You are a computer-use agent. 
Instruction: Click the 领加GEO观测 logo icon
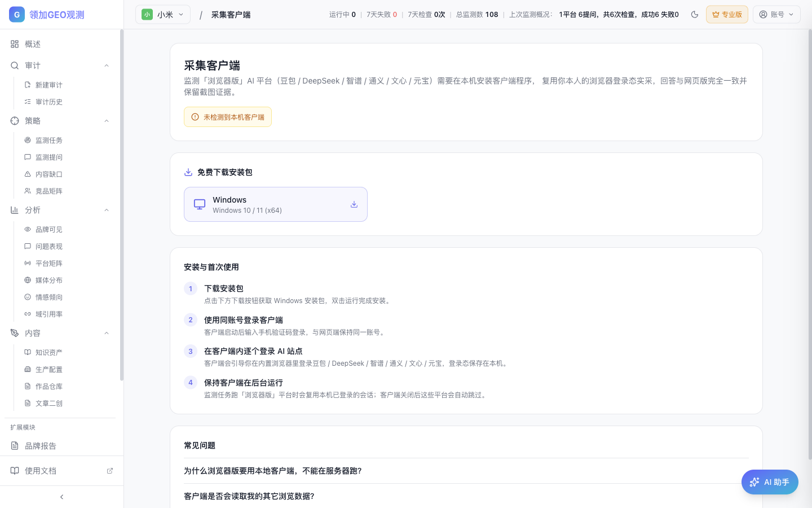(x=17, y=15)
